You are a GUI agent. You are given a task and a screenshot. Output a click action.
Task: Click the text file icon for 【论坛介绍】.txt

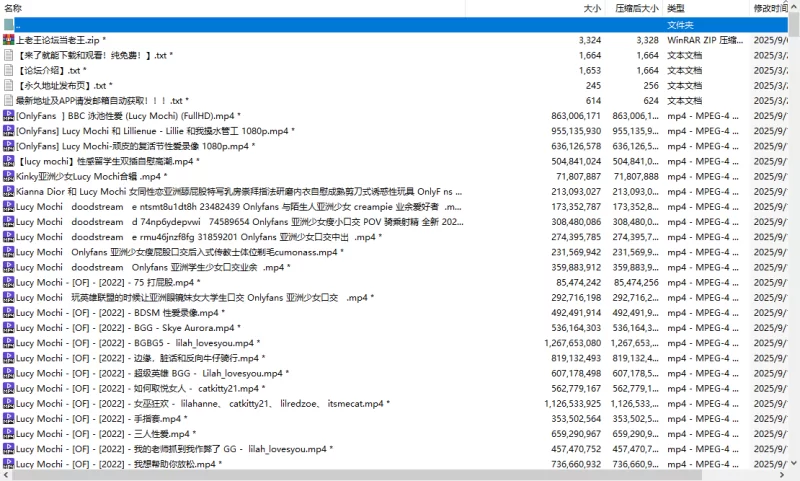click(9, 71)
